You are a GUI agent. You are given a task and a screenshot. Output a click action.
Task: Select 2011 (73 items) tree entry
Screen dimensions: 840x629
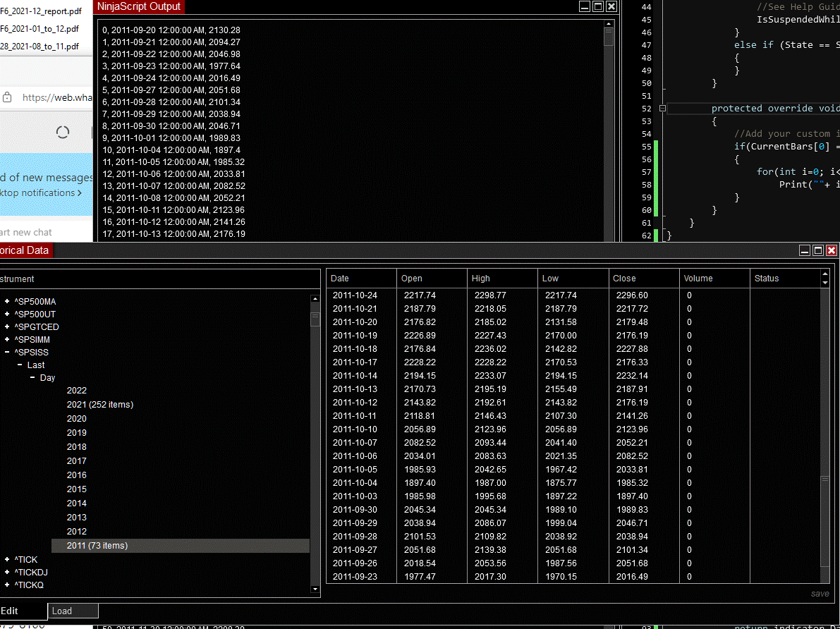(x=181, y=545)
